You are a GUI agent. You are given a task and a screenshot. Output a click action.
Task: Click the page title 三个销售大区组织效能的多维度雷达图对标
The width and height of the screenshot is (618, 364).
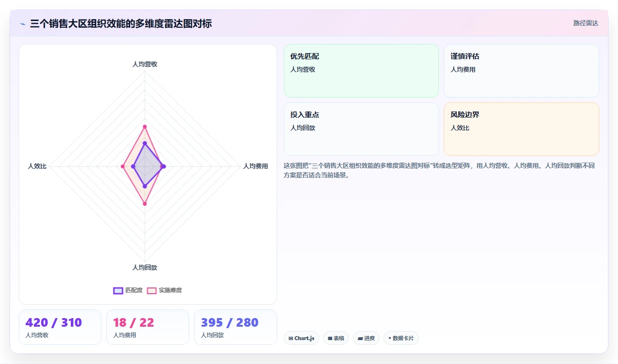(x=121, y=23)
